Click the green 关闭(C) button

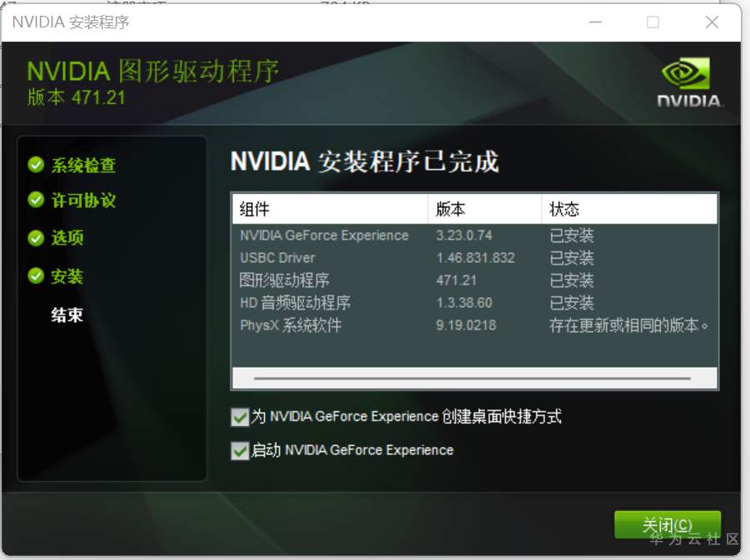click(668, 524)
